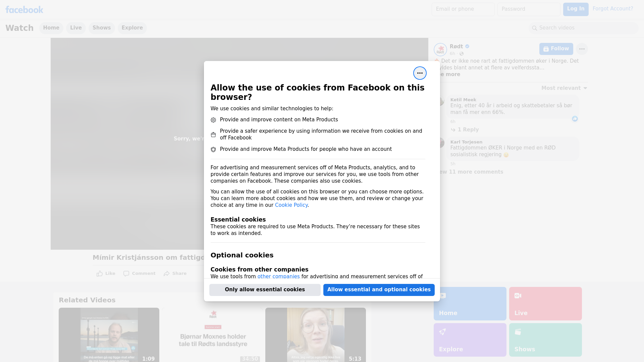Select the Explore tab in Watch navigation

coord(132,28)
